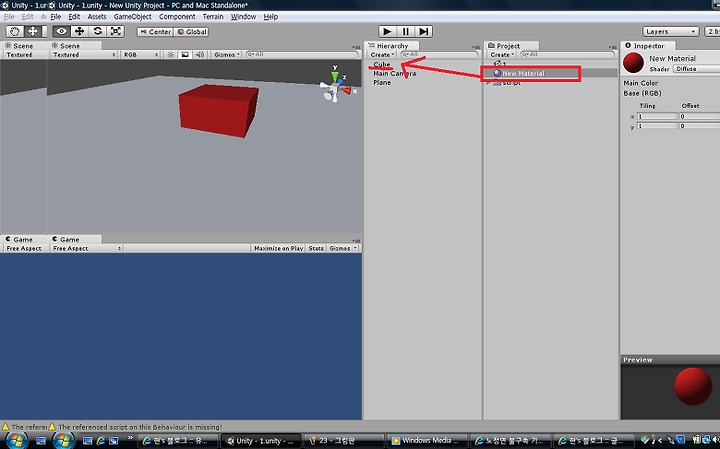Open the Project Create dropdown
720x449 pixels.
[502, 55]
